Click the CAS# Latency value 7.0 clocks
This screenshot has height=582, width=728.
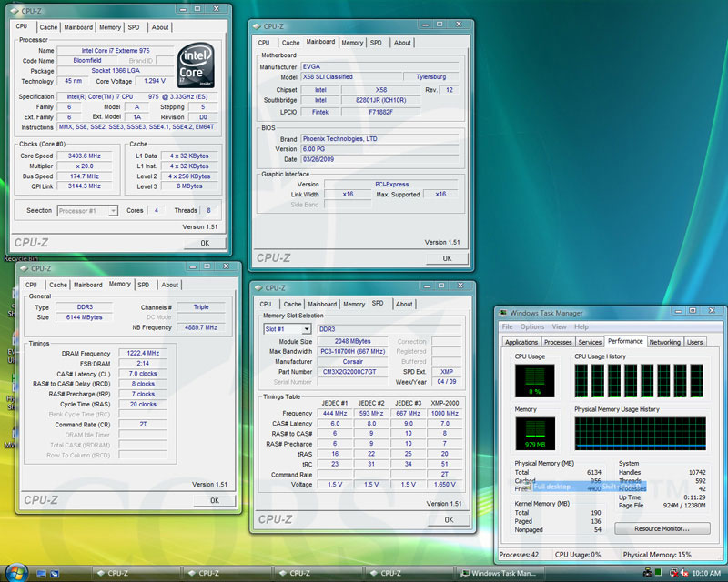coord(143,374)
